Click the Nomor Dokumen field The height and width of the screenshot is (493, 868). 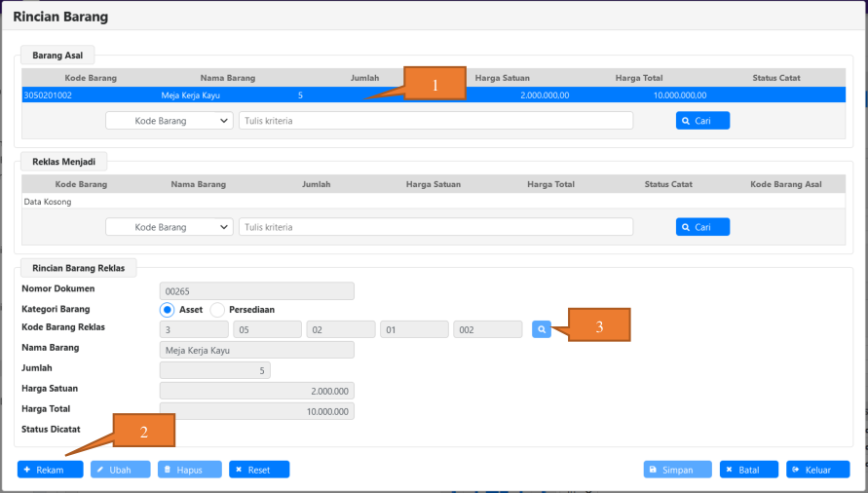(256, 291)
